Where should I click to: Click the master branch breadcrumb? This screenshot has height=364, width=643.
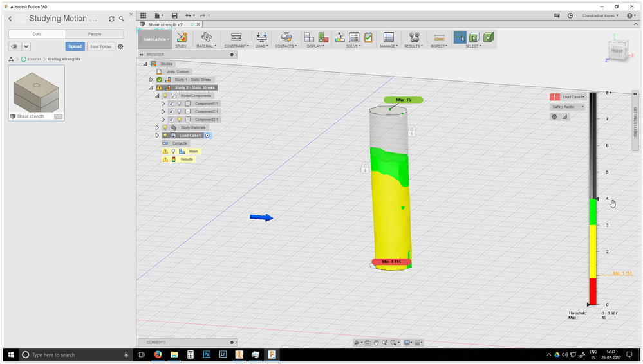[35, 59]
